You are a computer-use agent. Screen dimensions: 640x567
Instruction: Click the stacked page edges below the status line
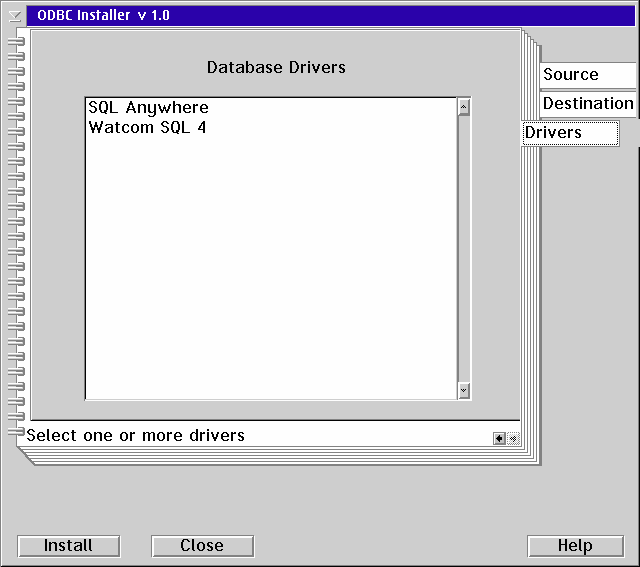tap(280, 456)
